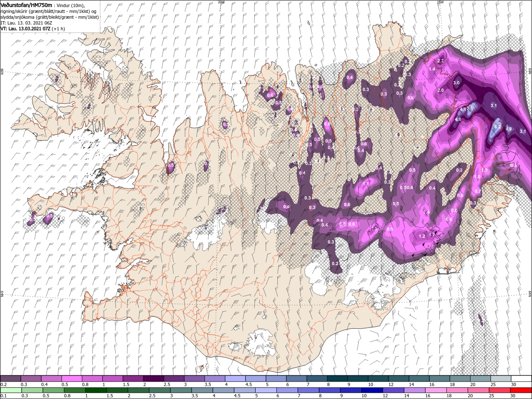Screen dimensions: 532x399
Task: Click the darkest teal 8 swatch, upper legend row
Action: point(337,379)
